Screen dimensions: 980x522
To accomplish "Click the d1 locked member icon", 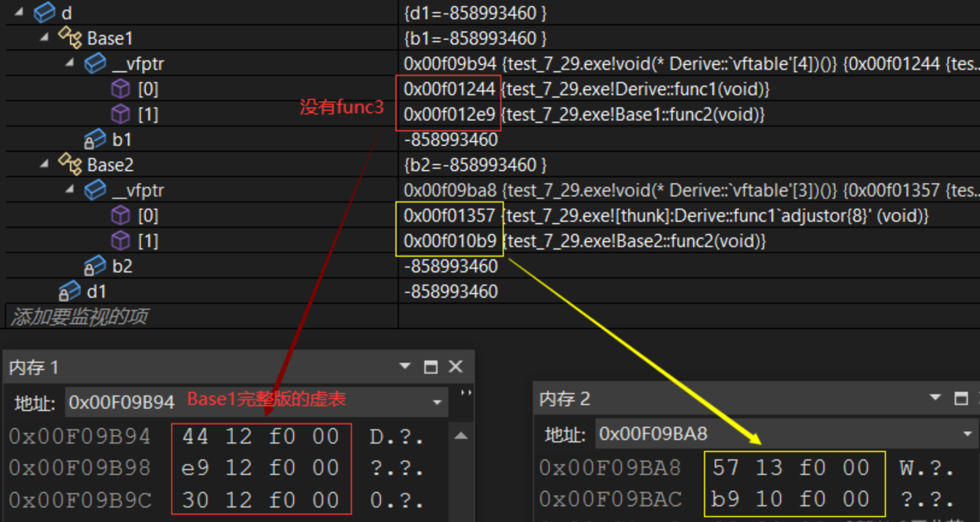I will (69, 291).
